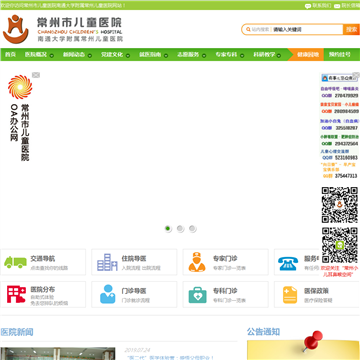360x360 pixels.
Task: Close the right QQ groups floating panel
Action: click(x=356, y=75)
